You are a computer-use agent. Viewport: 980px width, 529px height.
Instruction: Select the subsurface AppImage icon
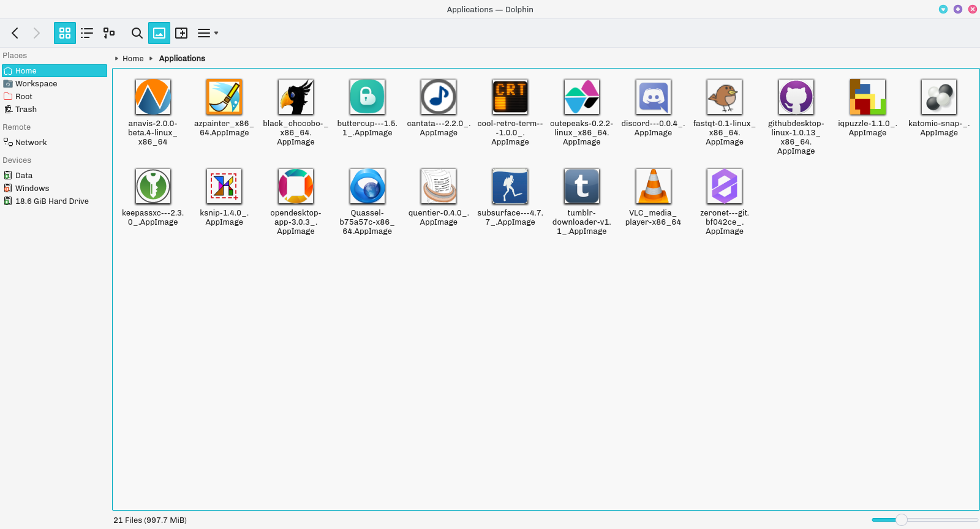click(510, 186)
